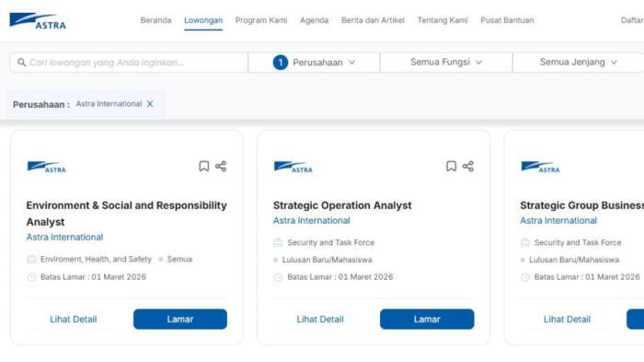View details of Environment & Social Analyst job
The height and width of the screenshot is (362, 644).
(x=74, y=320)
